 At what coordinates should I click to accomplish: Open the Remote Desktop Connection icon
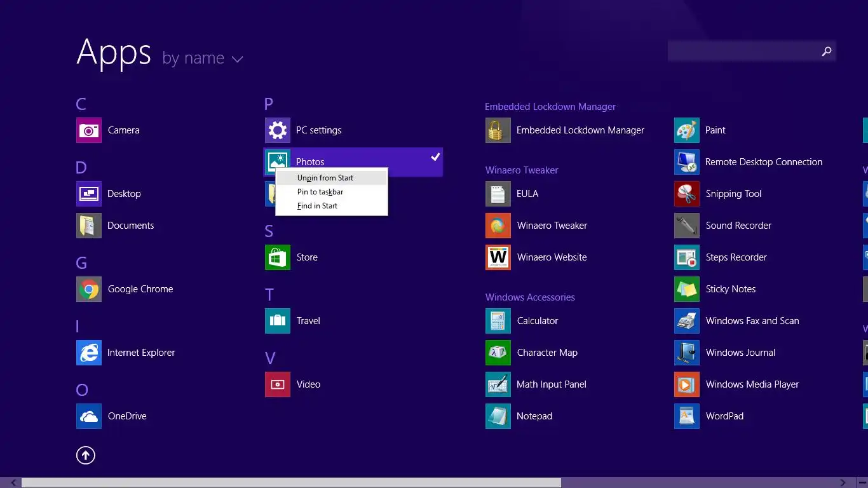coord(687,162)
